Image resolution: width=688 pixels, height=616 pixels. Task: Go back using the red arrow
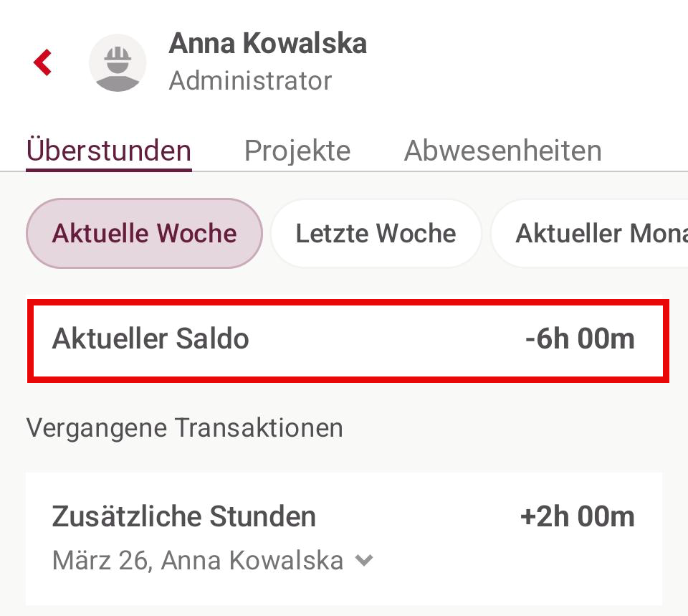pos(43,62)
